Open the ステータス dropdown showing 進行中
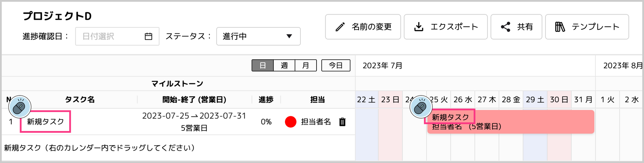Image resolution: width=644 pixels, height=163 pixels. click(x=259, y=36)
